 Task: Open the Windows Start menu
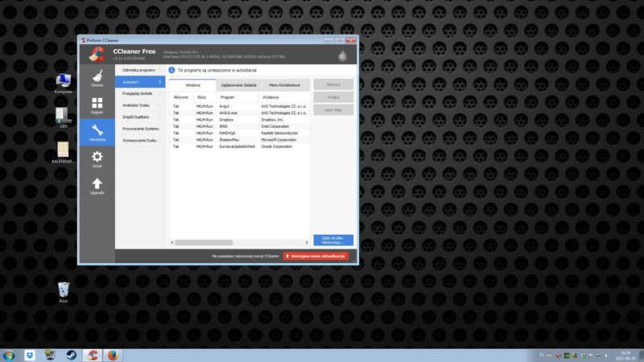coord(9,355)
